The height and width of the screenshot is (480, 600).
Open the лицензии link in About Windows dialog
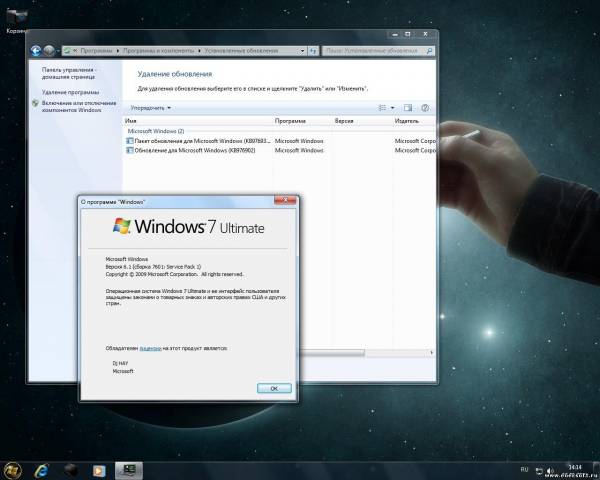(150, 348)
